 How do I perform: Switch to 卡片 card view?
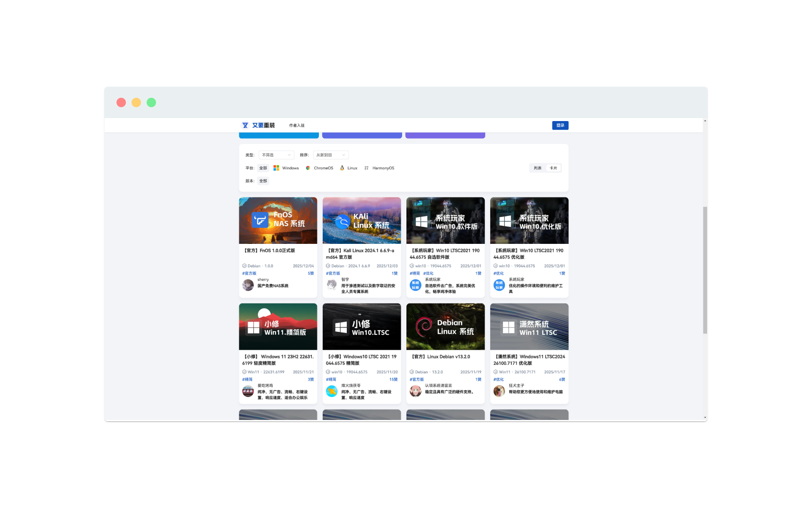point(553,168)
